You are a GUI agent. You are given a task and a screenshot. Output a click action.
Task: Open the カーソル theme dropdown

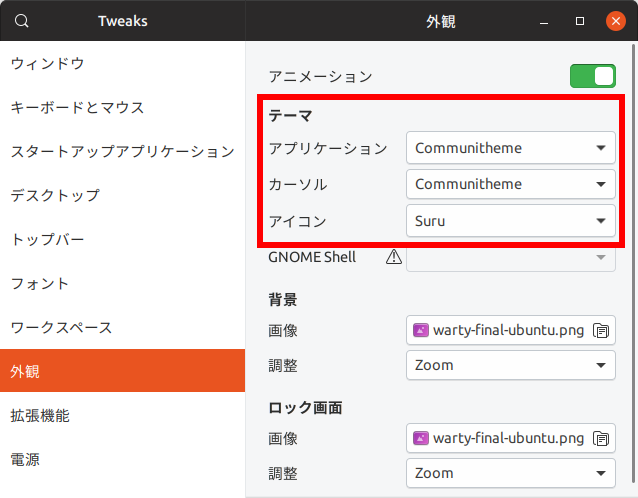pos(511,184)
